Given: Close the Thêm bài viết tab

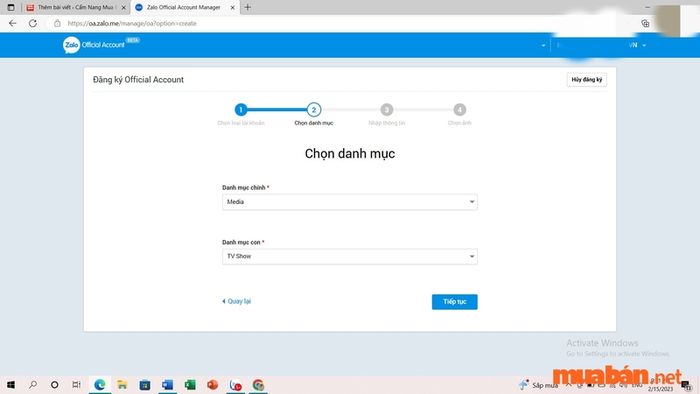Looking at the screenshot, I should (124, 8).
